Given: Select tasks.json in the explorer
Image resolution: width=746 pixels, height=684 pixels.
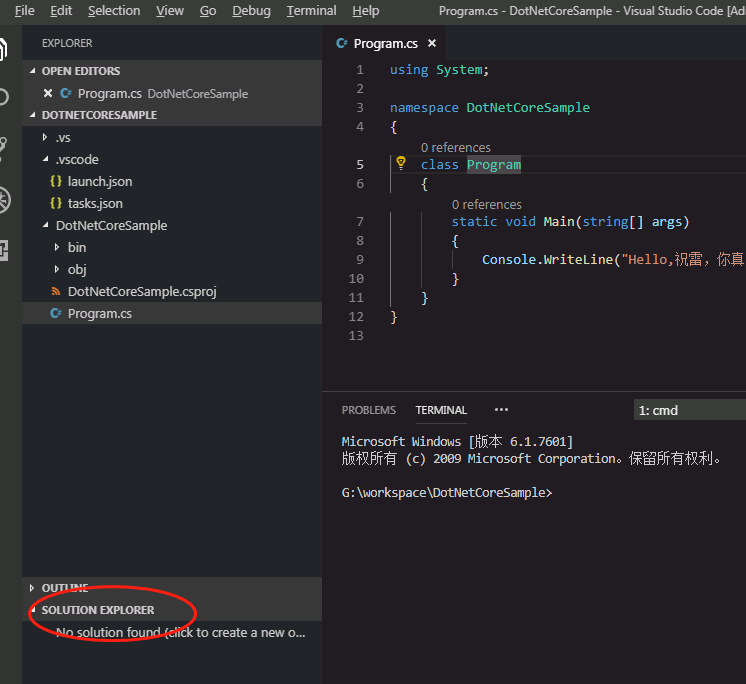Looking at the screenshot, I should tap(95, 203).
